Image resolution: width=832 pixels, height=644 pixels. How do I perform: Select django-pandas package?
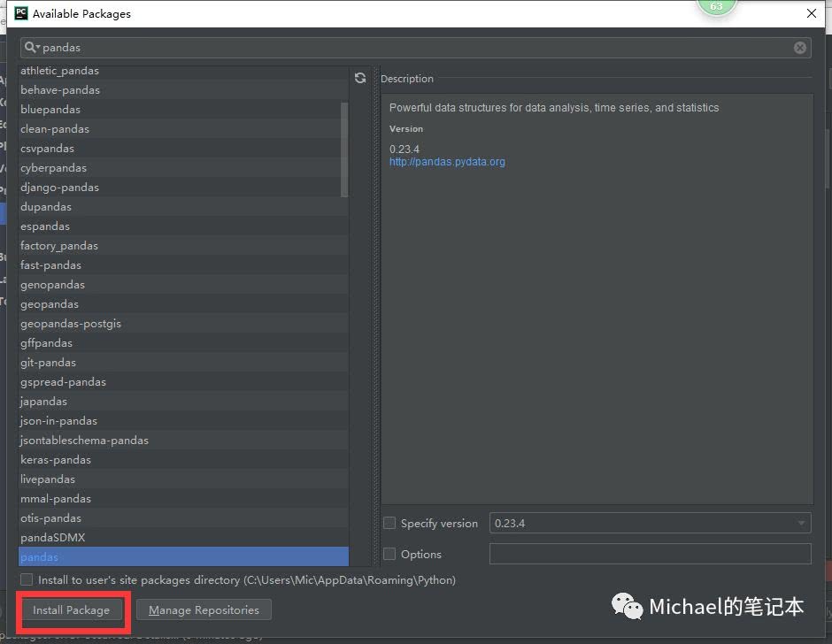(183, 188)
